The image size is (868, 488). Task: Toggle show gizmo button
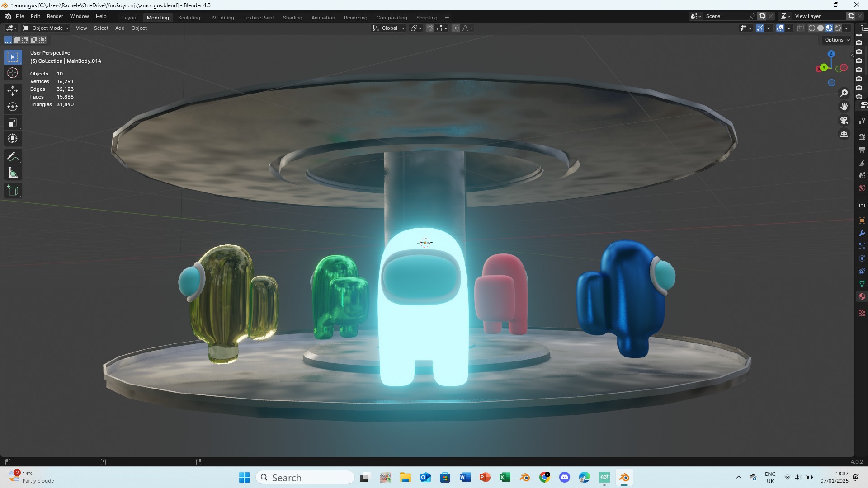coord(760,28)
